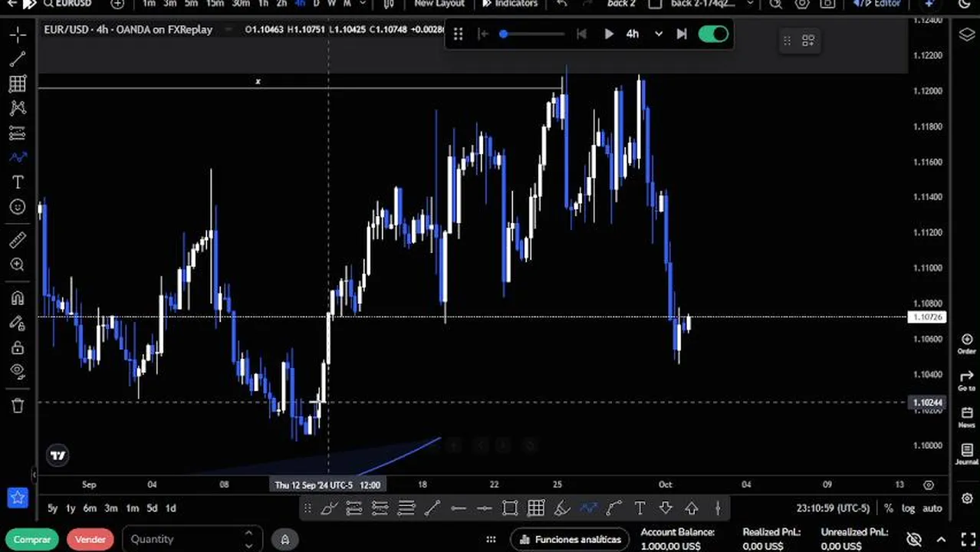Toggle hide balances crossed-eye icon
Image resolution: width=980 pixels, height=552 pixels.
click(x=914, y=539)
